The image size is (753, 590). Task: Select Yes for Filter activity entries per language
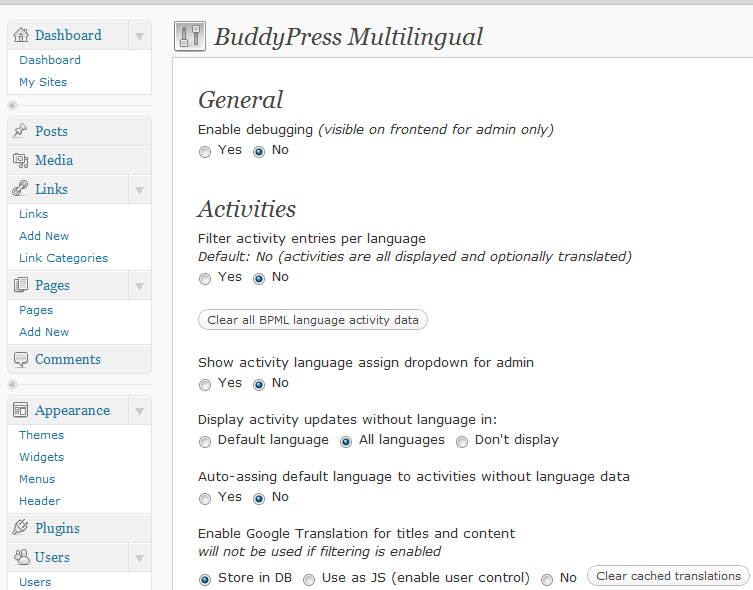[x=205, y=278]
